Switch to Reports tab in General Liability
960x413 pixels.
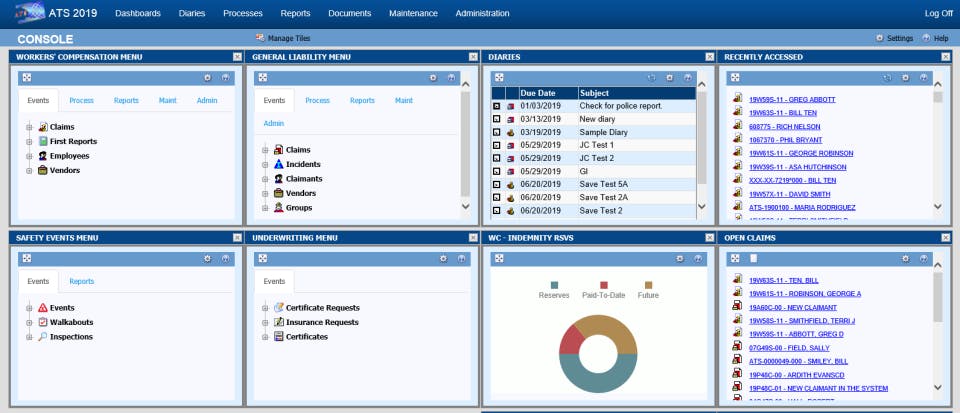tap(362, 100)
